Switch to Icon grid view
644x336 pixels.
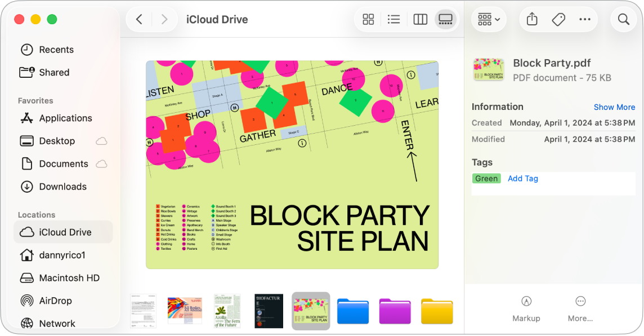[368, 19]
